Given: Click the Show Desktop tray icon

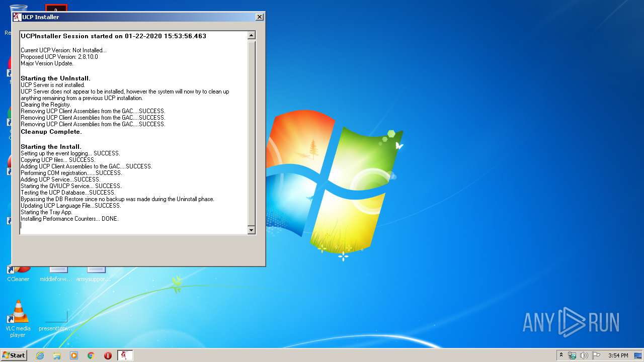Looking at the screenshot, I should (x=638, y=355).
